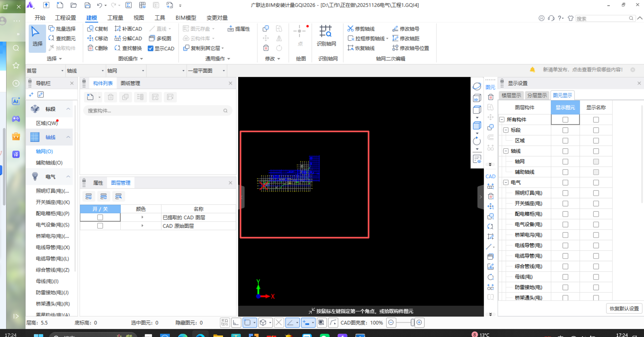Open the 复制到其它层 dropdown

point(223,48)
